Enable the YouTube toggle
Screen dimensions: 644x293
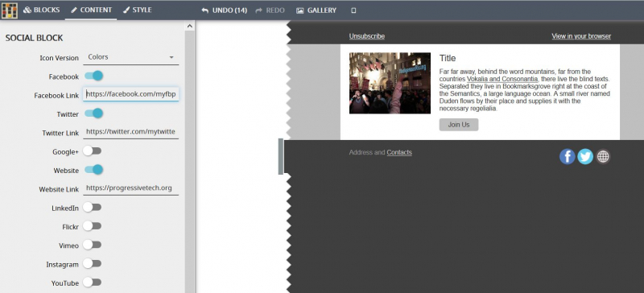point(92,282)
